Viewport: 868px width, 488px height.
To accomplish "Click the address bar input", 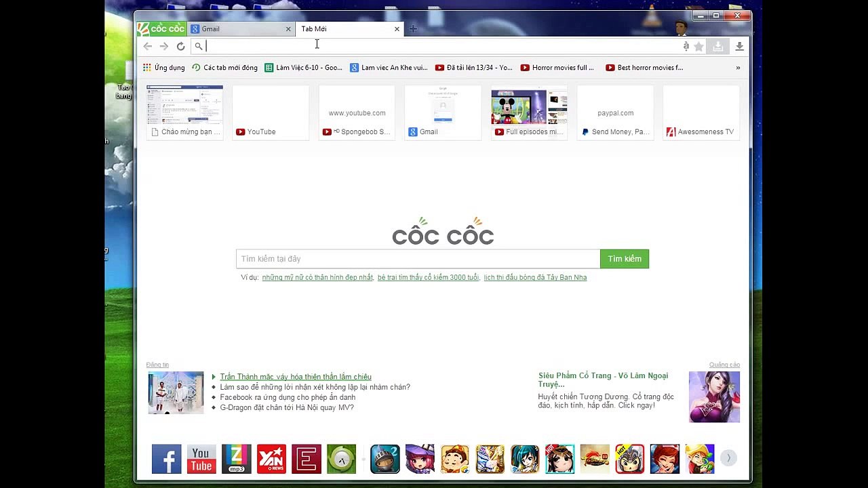I will (x=441, y=46).
